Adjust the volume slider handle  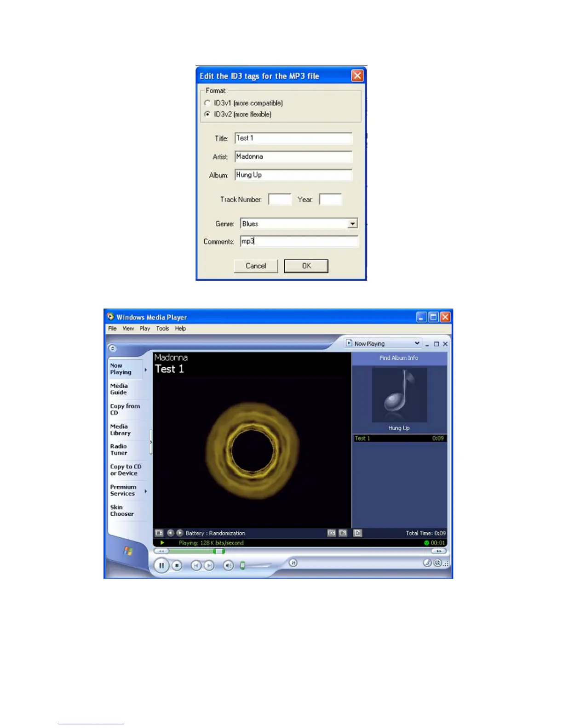click(243, 566)
